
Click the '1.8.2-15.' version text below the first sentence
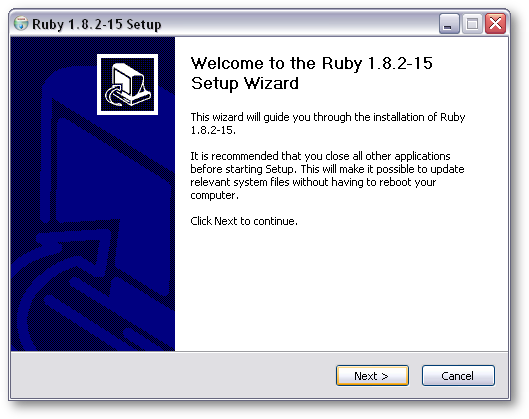tap(213, 130)
